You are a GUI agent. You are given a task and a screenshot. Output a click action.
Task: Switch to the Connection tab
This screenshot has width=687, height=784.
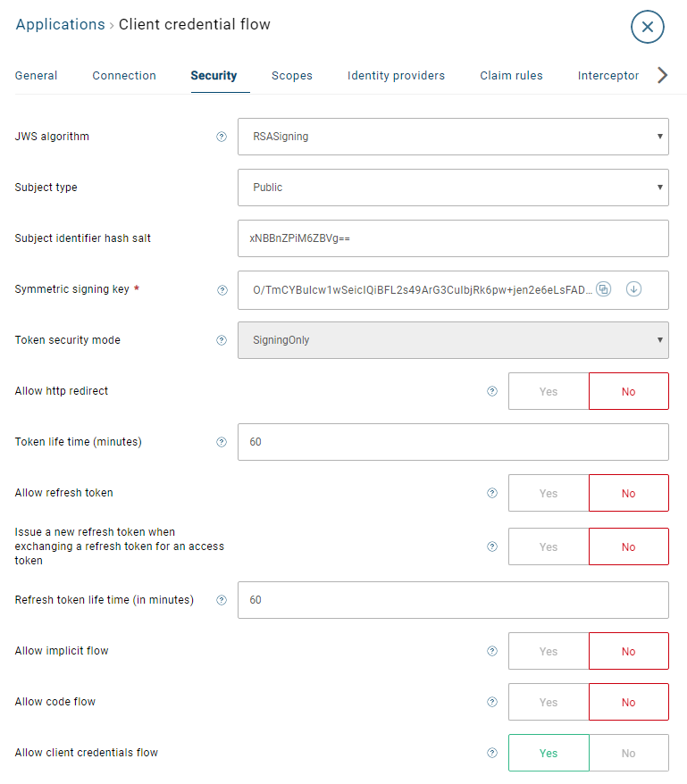[x=124, y=76]
